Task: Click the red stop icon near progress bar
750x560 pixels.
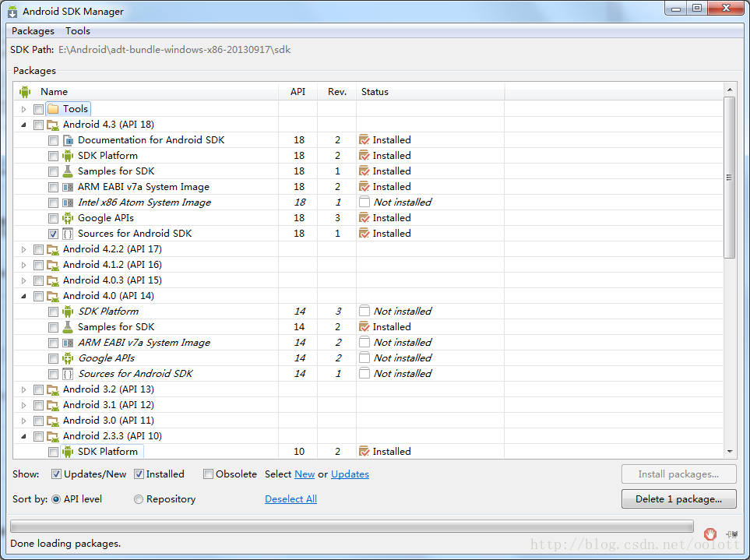Action: point(710,534)
